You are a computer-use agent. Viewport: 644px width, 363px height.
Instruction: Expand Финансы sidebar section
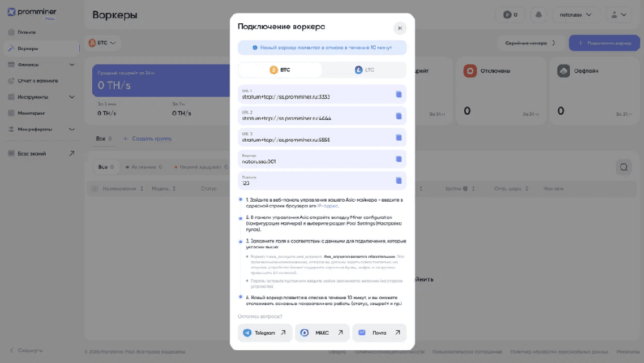(x=41, y=64)
